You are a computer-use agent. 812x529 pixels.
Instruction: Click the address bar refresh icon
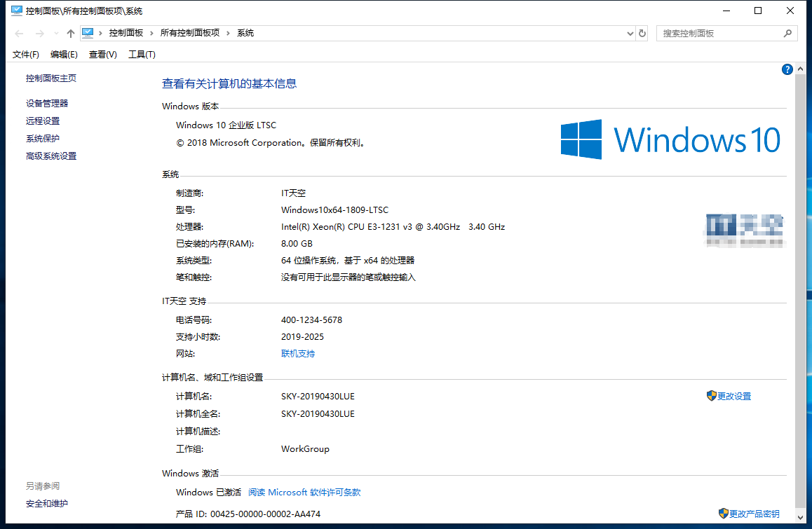tap(642, 33)
